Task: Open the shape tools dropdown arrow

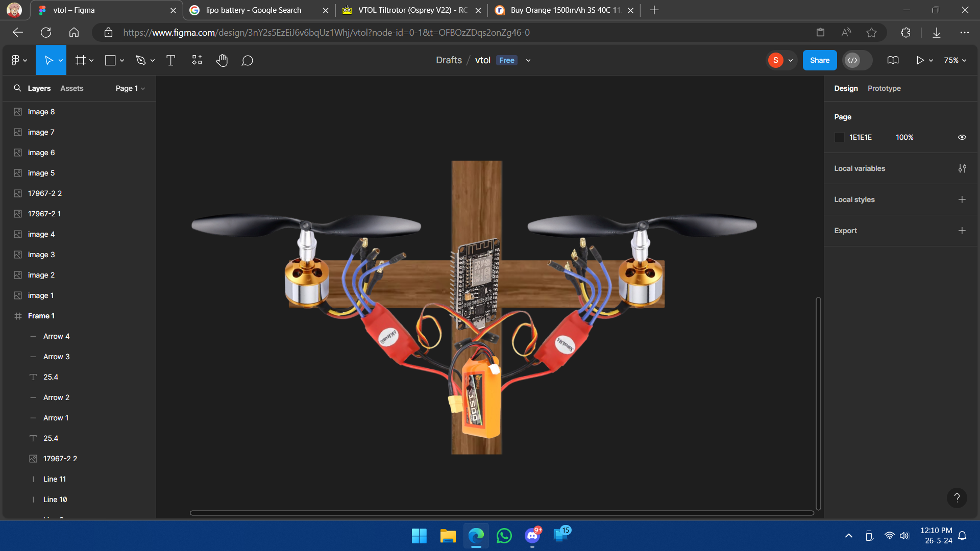Action: point(122,60)
